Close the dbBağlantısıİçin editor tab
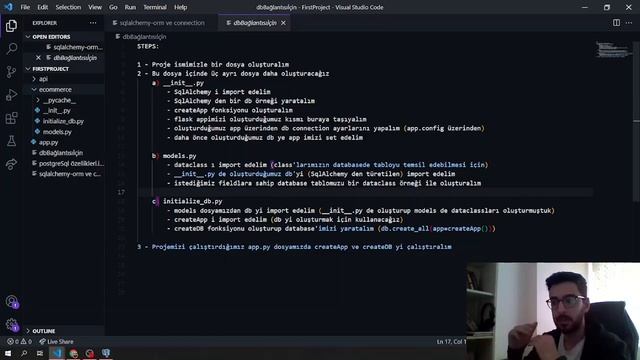This screenshot has height=360, width=640. [283, 23]
